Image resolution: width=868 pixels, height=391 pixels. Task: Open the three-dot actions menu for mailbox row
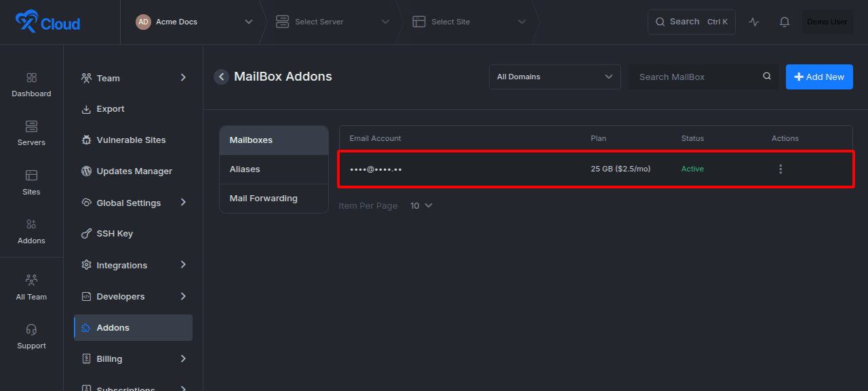[781, 169]
